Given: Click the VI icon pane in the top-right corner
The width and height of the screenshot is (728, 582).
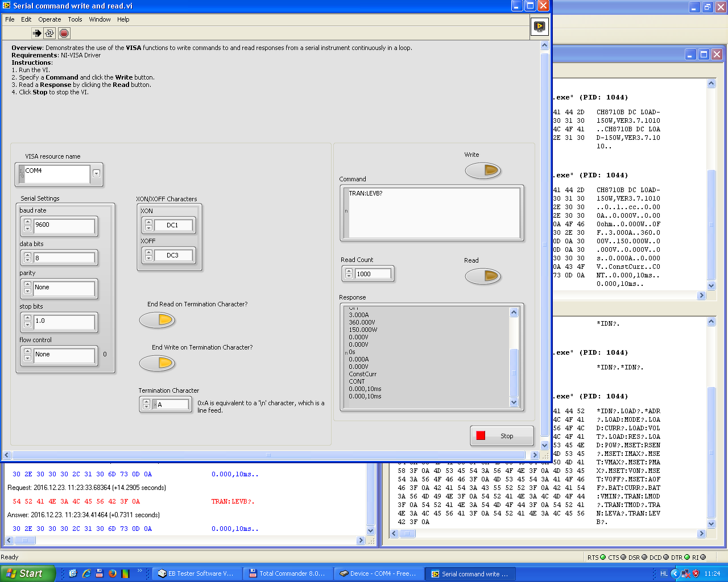Looking at the screenshot, I should [x=539, y=27].
